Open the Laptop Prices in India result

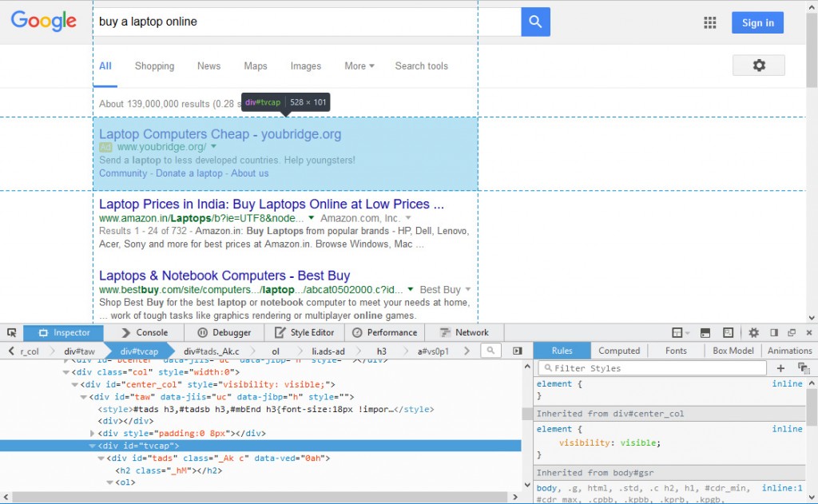pyautogui.click(x=271, y=204)
